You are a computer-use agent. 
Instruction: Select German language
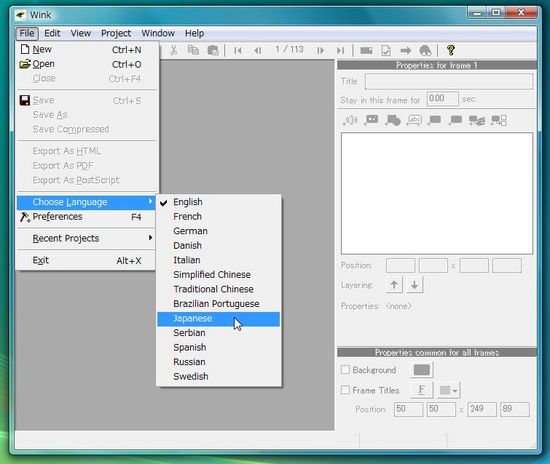coord(219,231)
